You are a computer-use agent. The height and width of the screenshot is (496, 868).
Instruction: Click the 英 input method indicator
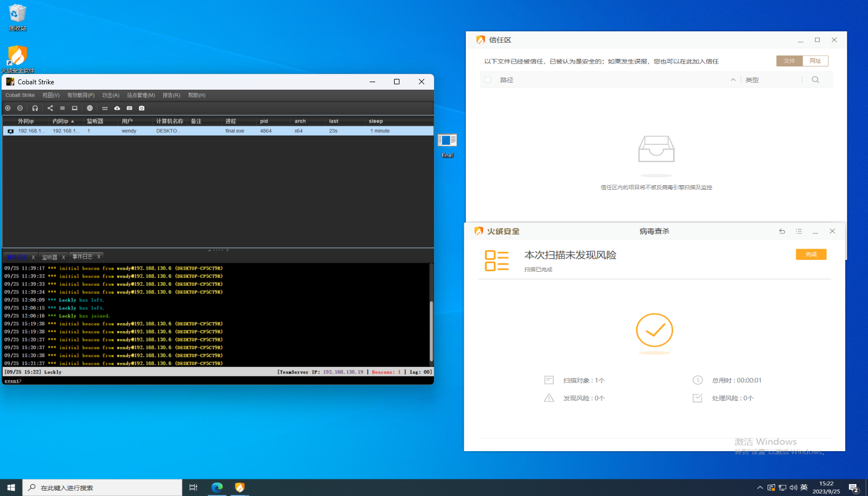point(804,487)
